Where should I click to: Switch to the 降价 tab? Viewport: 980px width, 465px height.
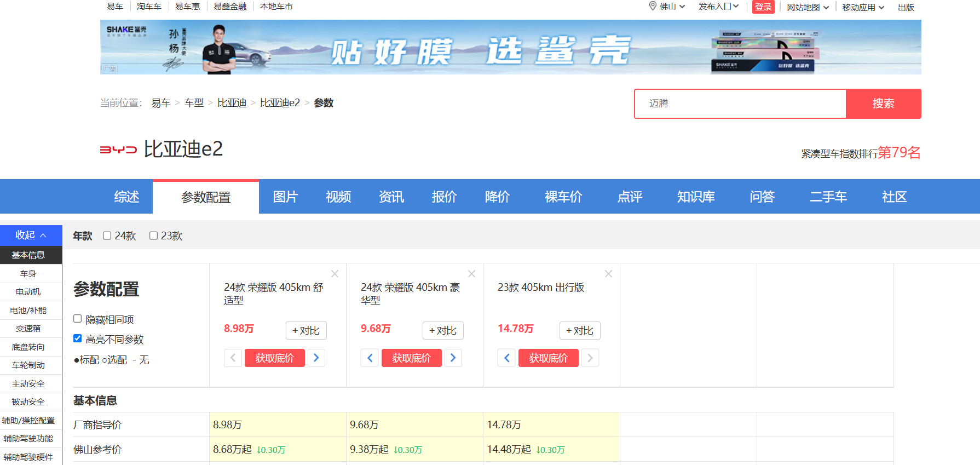click(497, 197)
